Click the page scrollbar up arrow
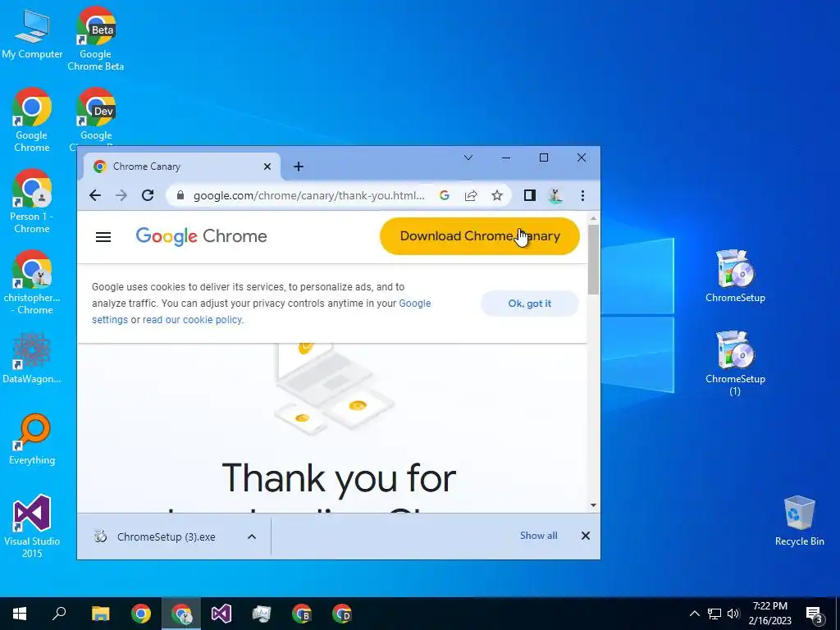This screenshot has width=840, height=630. (593, 218)
